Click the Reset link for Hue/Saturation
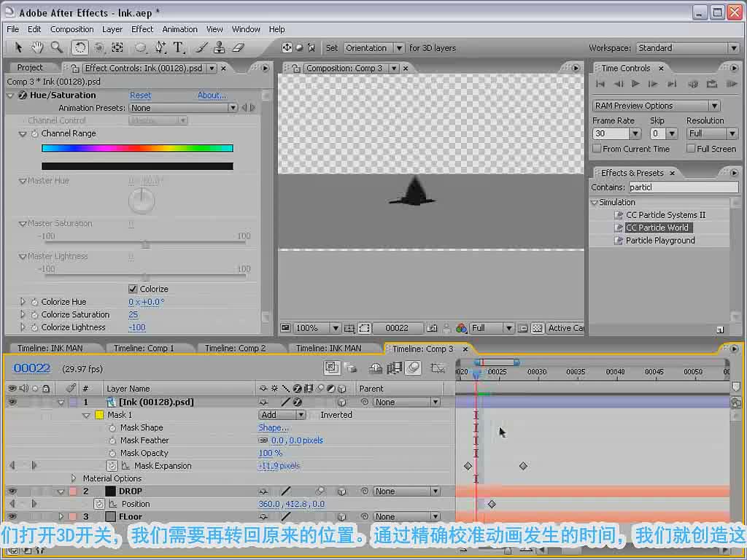The width and height of the screenshot is (747, 560). (x=141, y=96)
